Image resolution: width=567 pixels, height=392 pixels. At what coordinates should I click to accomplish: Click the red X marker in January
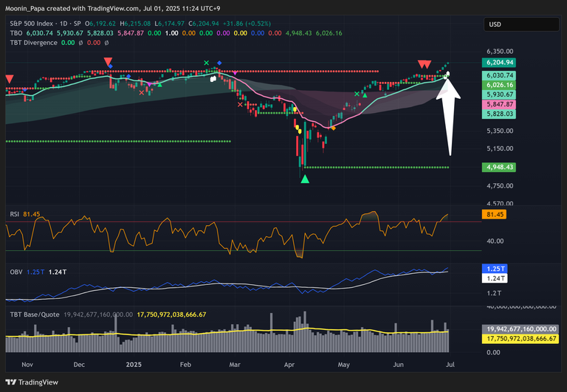pyautogui.click(x=142, y=92)
